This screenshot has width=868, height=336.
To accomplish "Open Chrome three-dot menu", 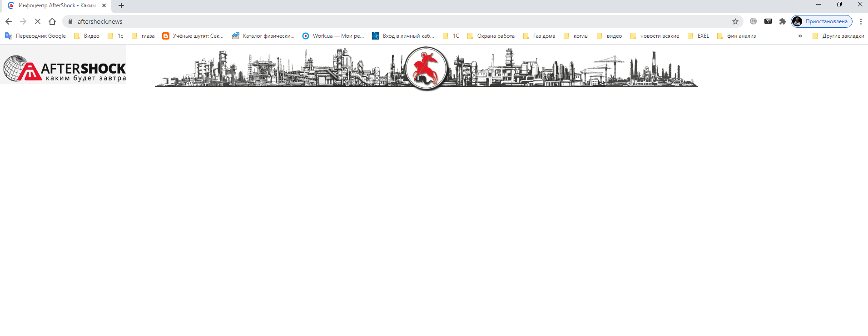I will tap(861, 21).
